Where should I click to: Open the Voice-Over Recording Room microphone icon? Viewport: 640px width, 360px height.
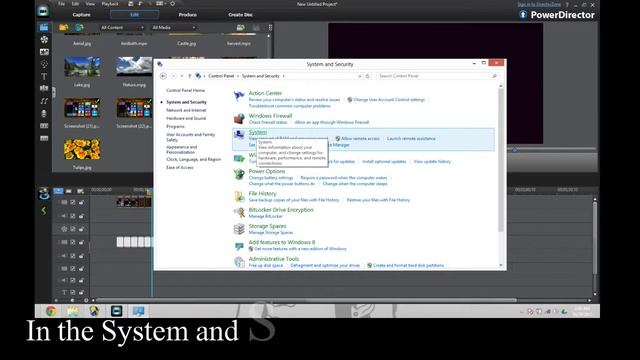44,113
